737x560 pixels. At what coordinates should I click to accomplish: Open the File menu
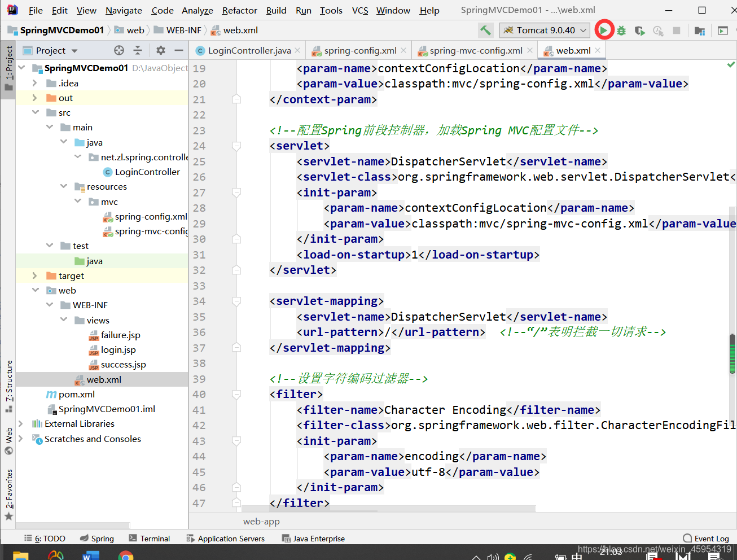[36, 10]
